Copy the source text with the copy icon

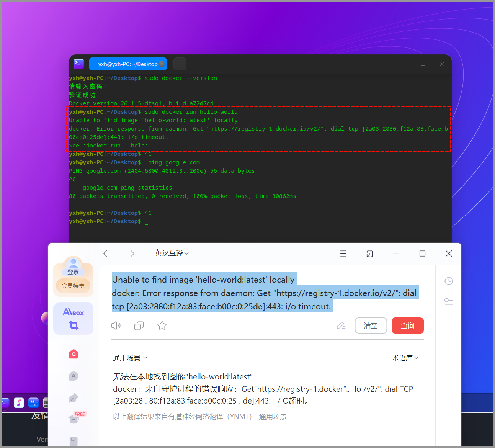(x=139, y=326)
